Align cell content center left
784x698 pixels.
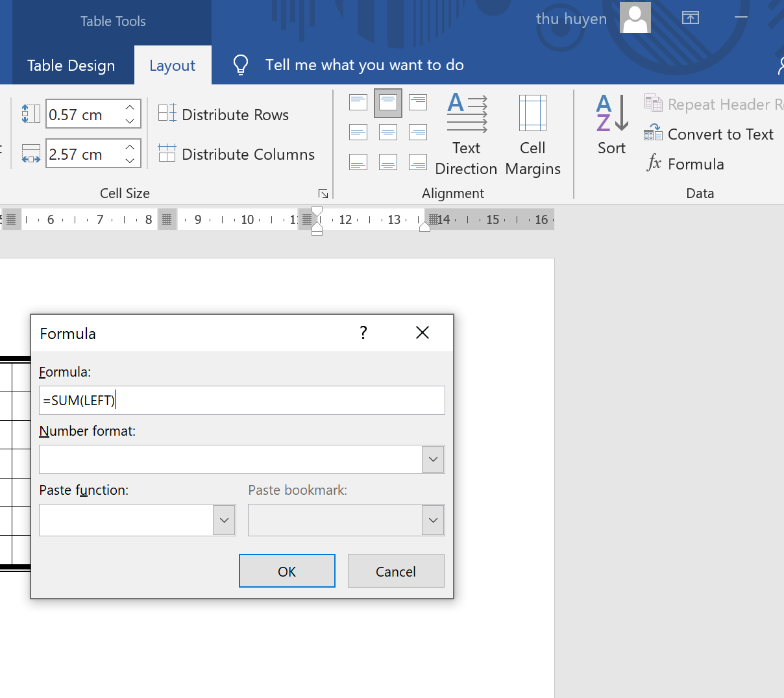(358, 132)
